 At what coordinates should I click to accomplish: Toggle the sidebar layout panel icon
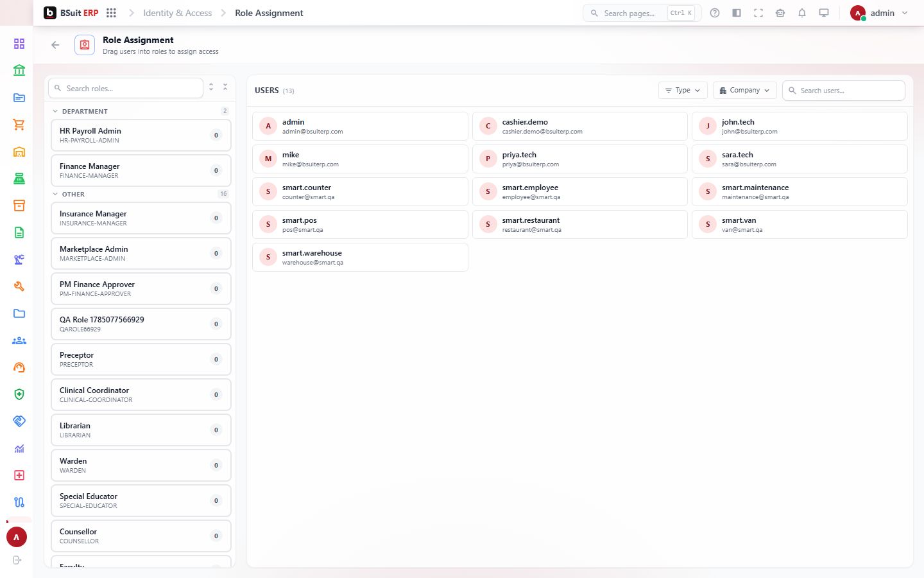tap(737, 13)
